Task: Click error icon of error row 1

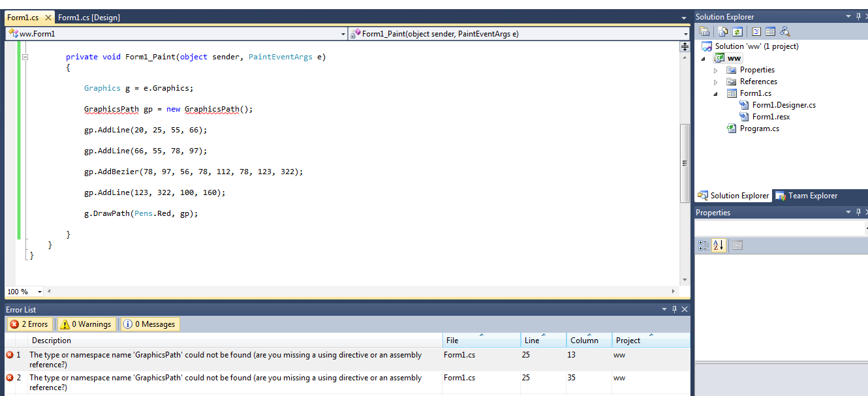Action: 10,355
